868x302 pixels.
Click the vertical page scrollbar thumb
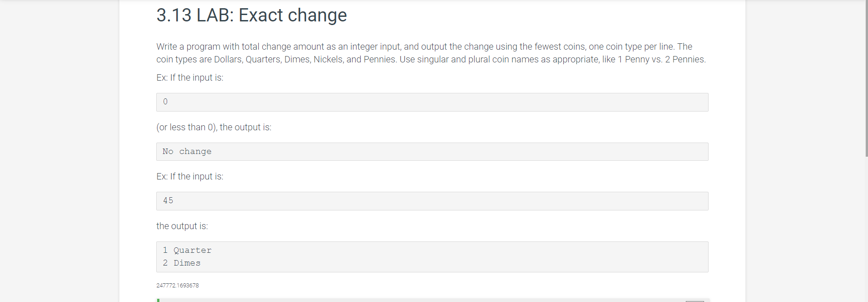pos(866,78)
